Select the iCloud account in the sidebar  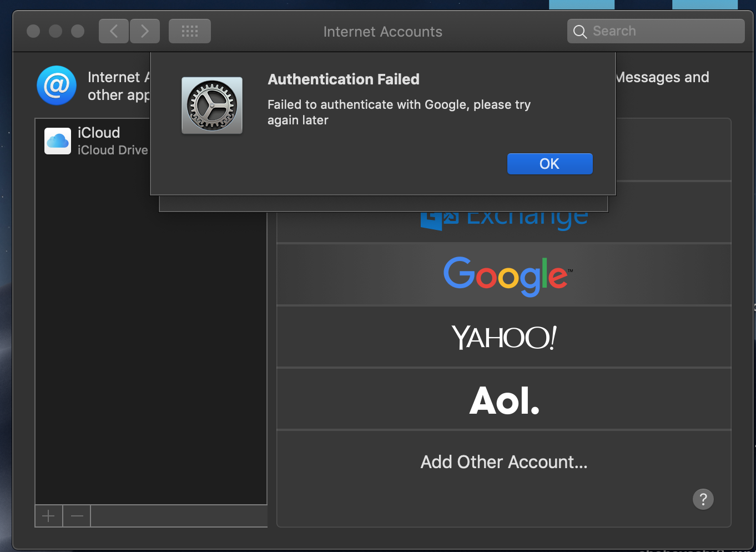(150, 141)
